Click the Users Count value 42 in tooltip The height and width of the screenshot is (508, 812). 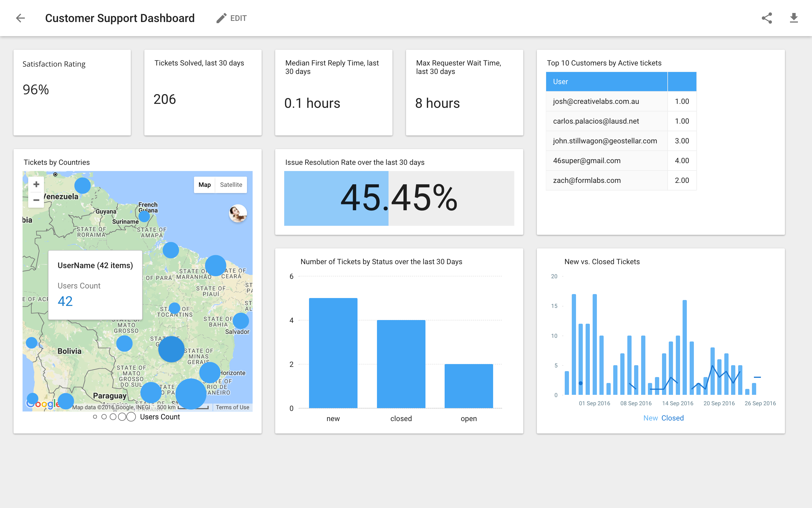[65, 301]
